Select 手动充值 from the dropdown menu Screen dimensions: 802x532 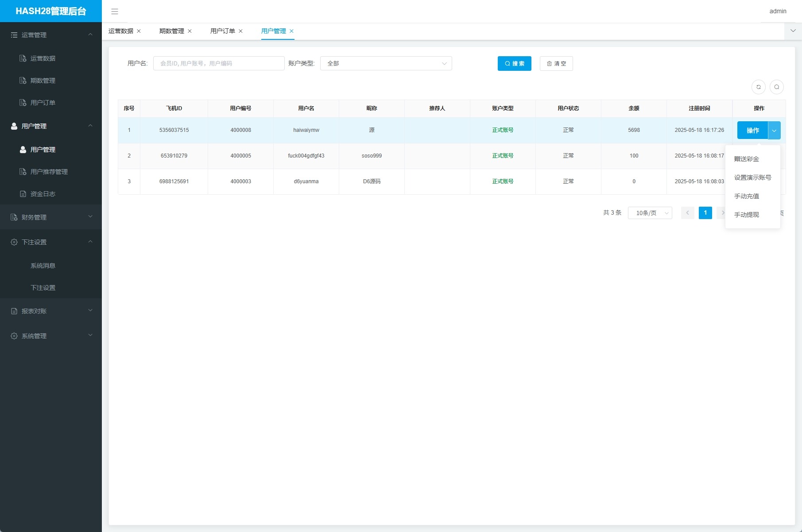click(x=747, y=196)
